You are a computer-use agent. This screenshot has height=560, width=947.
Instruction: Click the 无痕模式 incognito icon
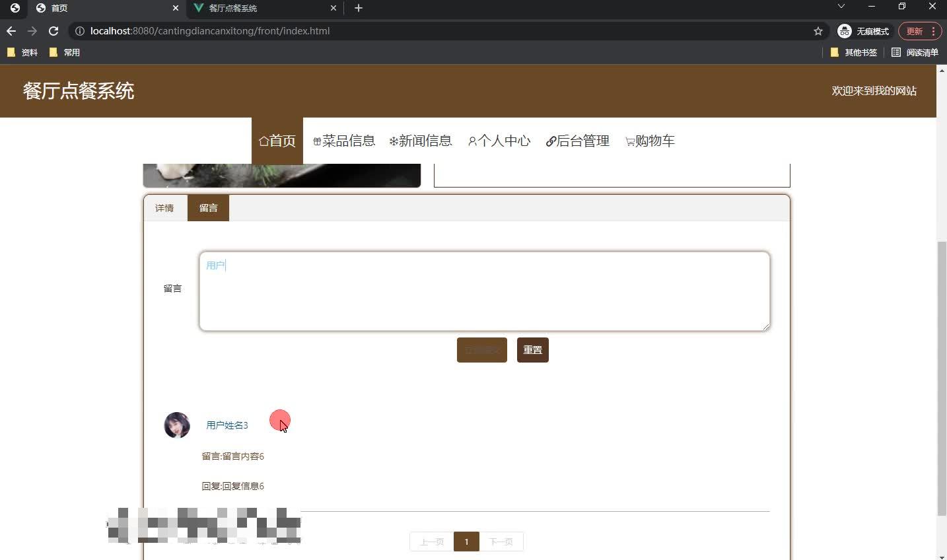click(x=844, y=31)
